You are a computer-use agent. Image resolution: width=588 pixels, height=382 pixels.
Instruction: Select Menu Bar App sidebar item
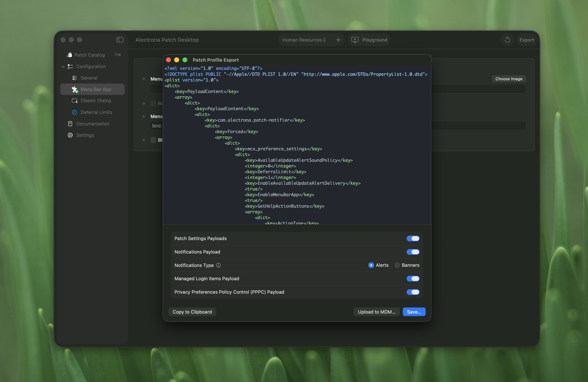point(92,89)
